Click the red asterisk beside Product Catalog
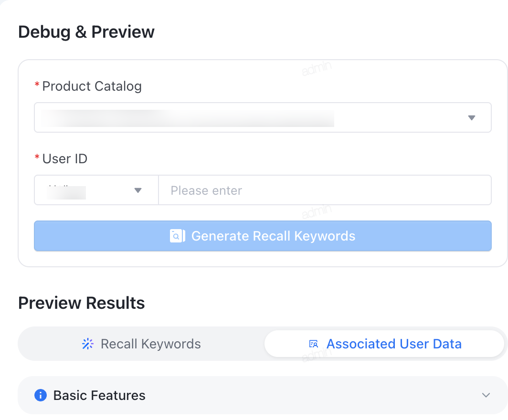 tap(37, 85)
